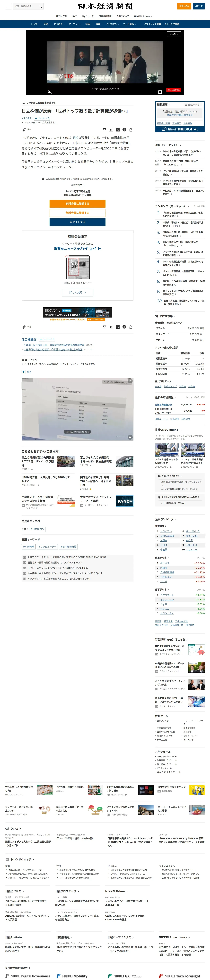Viewport: 210px width, 980px height.
Task: Follow the 株式 topic plus button
Action: click(24, 372)
